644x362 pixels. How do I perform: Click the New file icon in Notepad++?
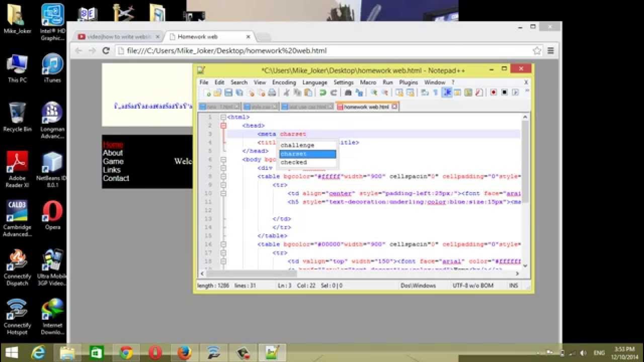[208, 93]
